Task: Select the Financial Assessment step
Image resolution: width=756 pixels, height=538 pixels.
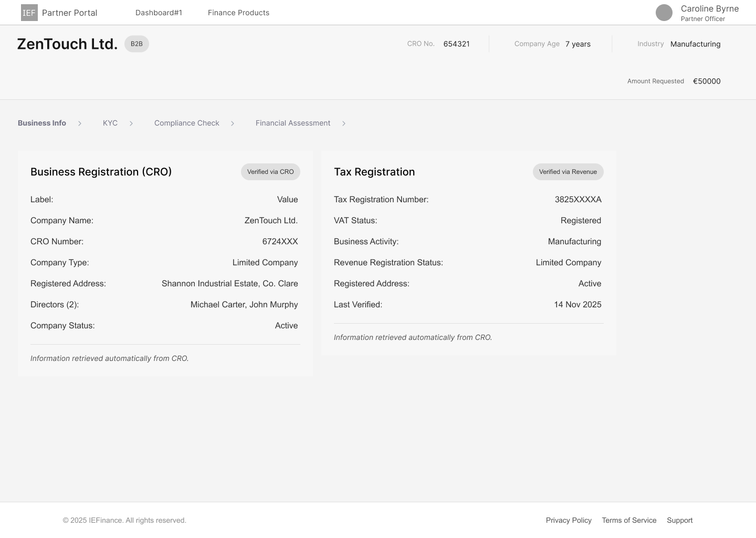Action: tap(292, 123)
